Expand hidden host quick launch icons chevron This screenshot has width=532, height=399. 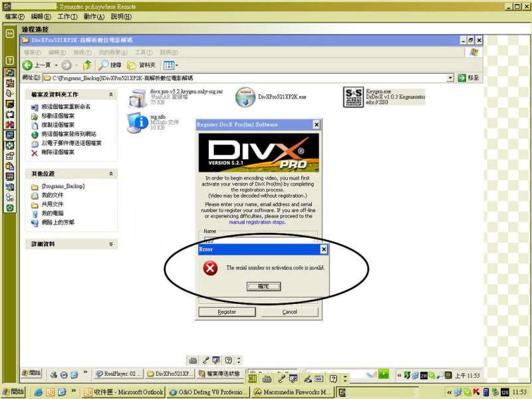click(x=73, y=391)
